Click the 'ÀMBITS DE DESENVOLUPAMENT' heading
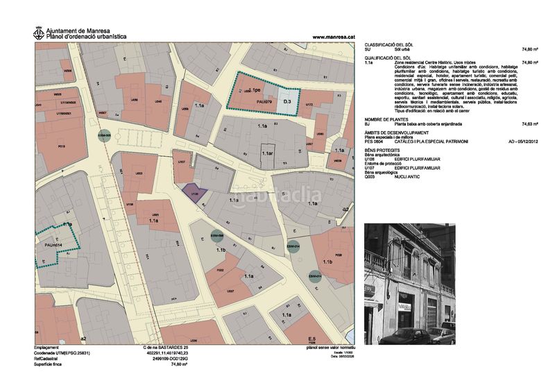Viewport: 555px width, 392px height. (x=396, y=133)
